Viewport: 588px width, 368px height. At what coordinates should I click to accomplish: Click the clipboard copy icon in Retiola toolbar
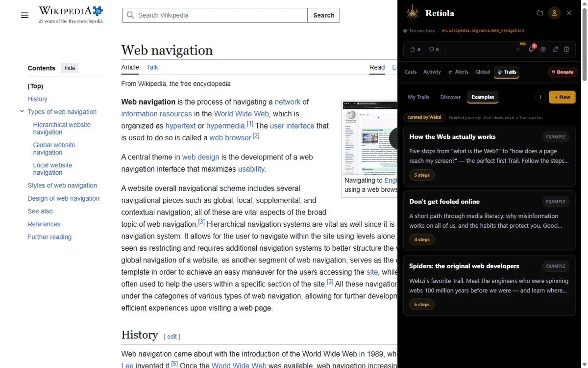567,49
